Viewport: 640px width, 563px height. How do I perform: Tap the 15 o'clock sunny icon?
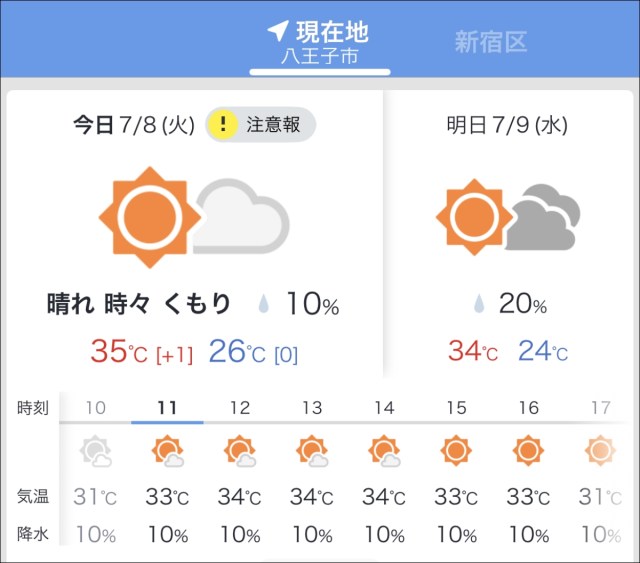pos(456,451)
